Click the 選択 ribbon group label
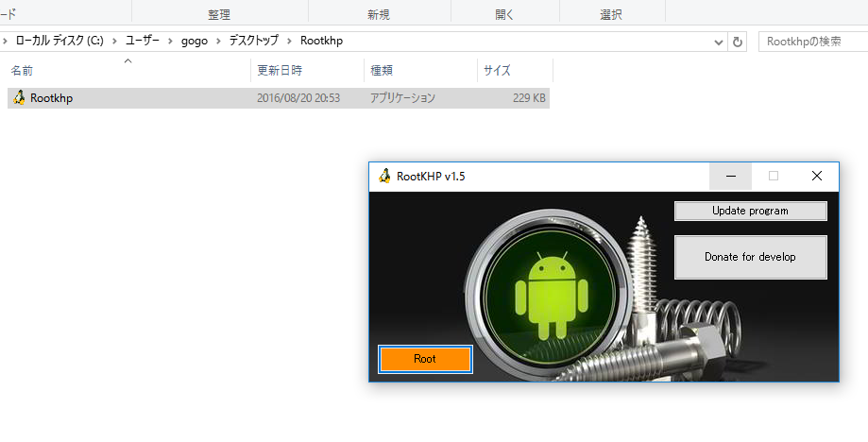The image size is (868, 442). pyautogui.click(x=611, y=14)
